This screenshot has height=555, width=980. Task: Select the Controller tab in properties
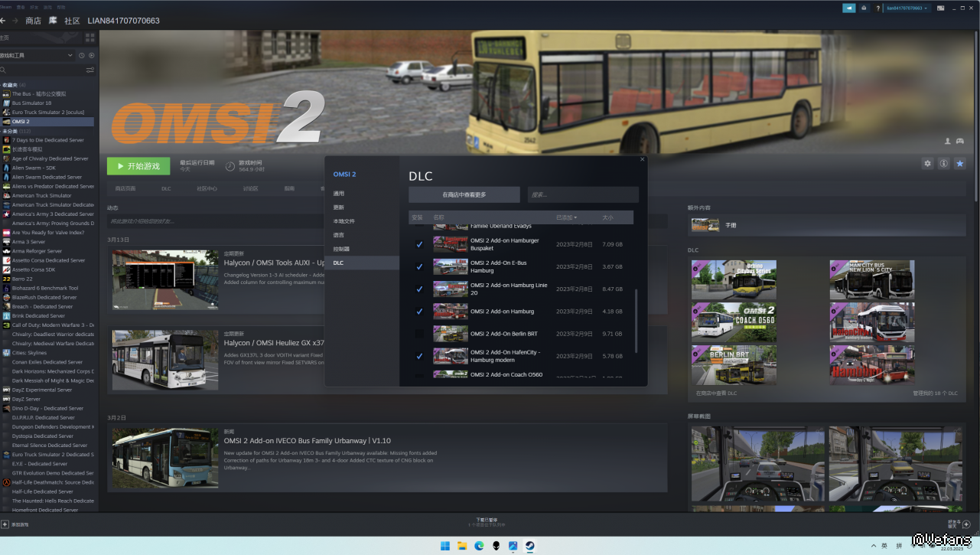pos(341,249)
